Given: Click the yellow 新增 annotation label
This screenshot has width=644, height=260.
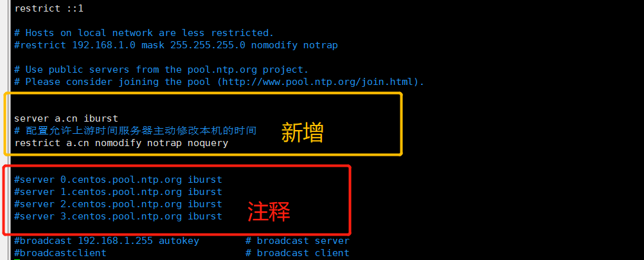Looking at the screenshot, I should [303, 133].
